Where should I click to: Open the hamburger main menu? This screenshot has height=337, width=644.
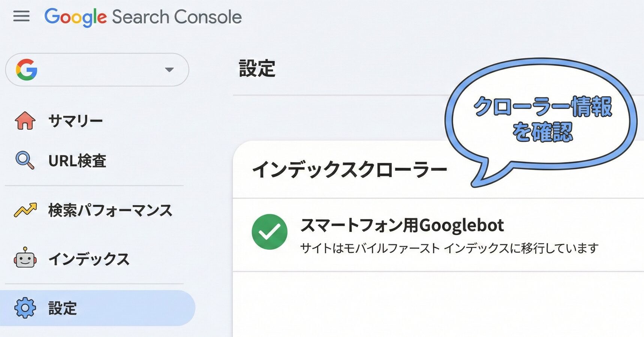pos(21,16)
